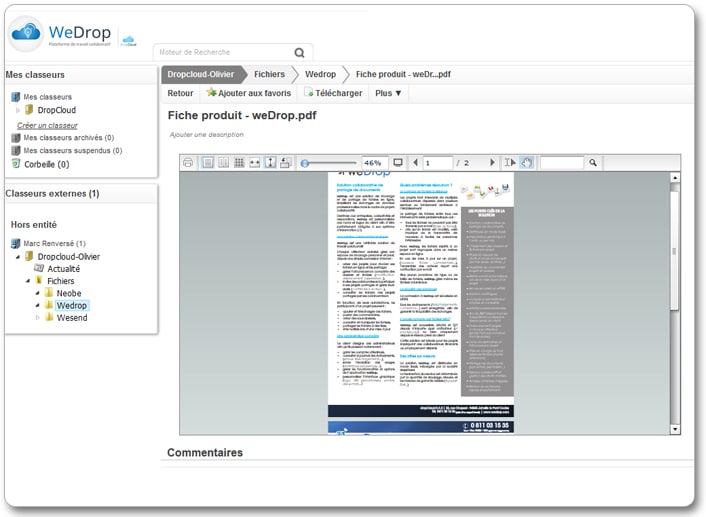706x517 pixels.
Task: Rotate the PDF page
Action: [285, 163]
